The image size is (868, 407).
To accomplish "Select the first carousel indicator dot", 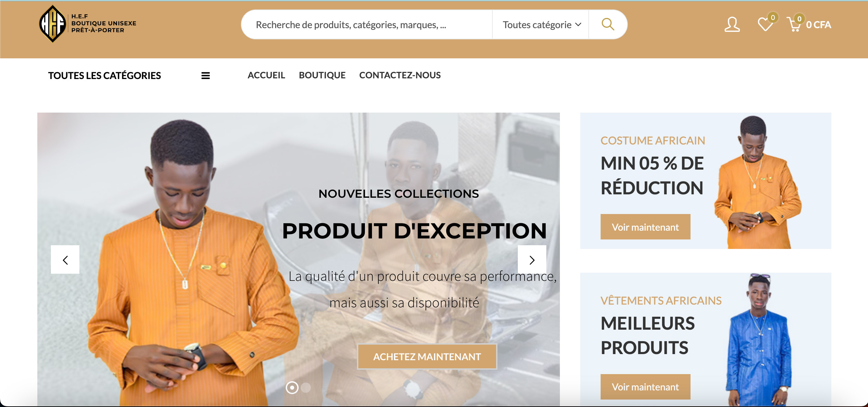I will click(x=292, y=387).
